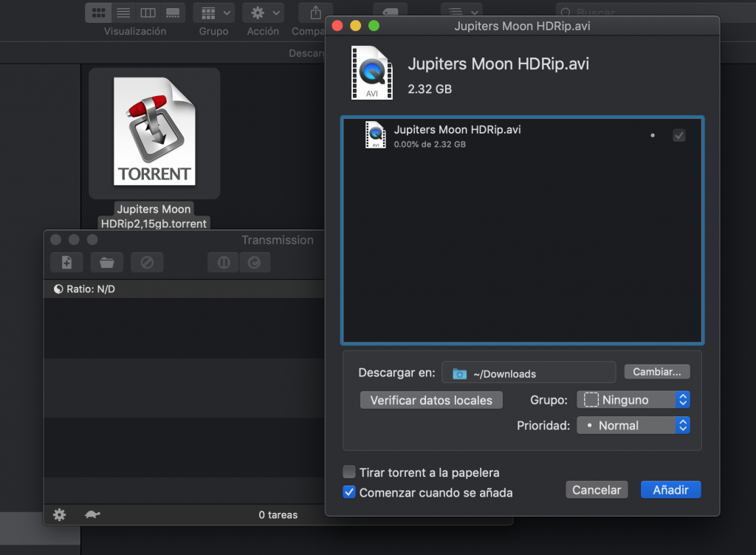Close the Jupiters Moon dialog with red button
The image size is (756, 555).
coord(337,26)
